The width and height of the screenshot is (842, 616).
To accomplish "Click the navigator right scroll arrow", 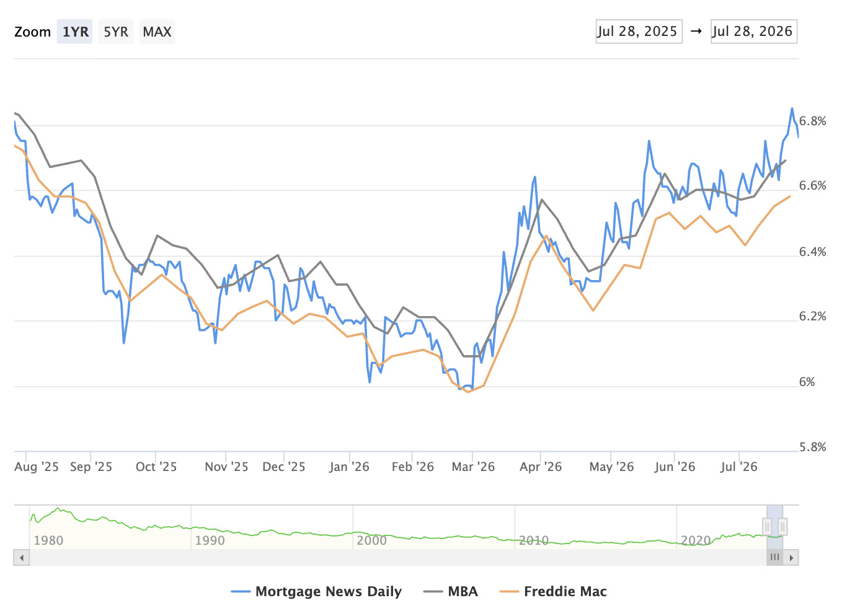I will click(791, 558).
